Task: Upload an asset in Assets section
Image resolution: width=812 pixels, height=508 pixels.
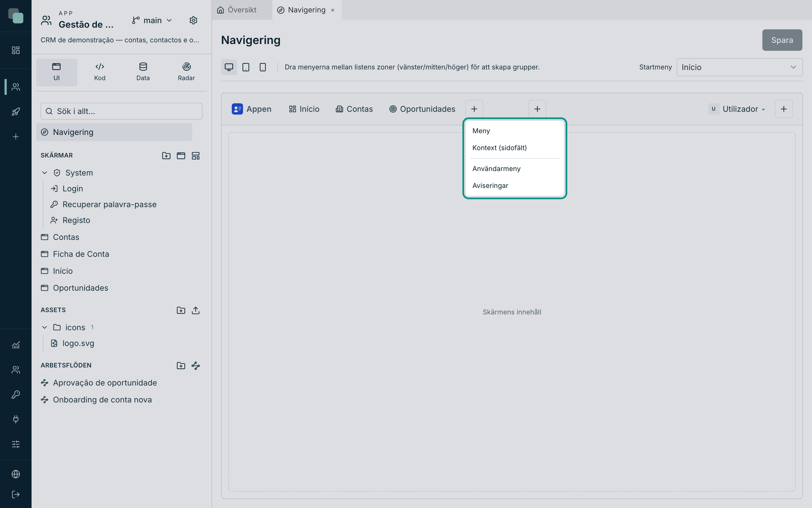Action: click(196, 310)
